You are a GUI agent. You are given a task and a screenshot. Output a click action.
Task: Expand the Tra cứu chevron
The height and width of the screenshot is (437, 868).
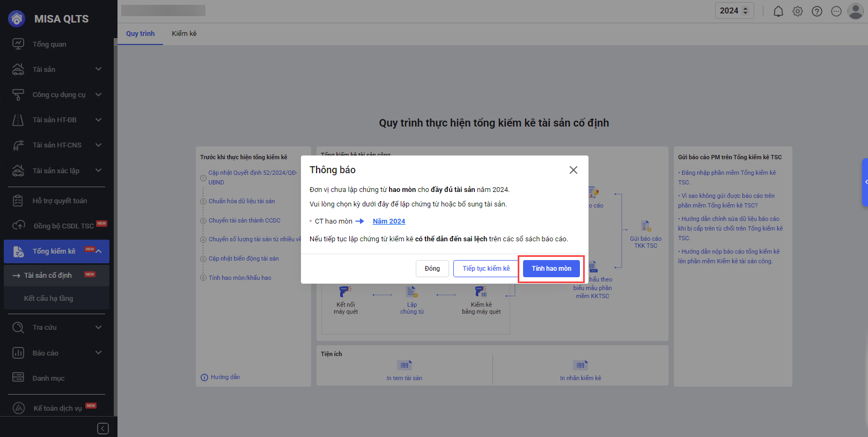pyautogui.click(x=98, y=327)
